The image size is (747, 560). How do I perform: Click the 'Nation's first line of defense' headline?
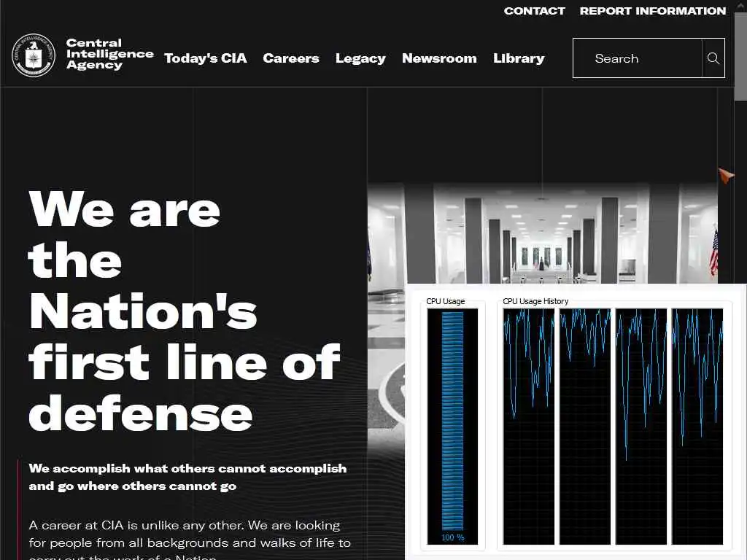tap(185, 311)
